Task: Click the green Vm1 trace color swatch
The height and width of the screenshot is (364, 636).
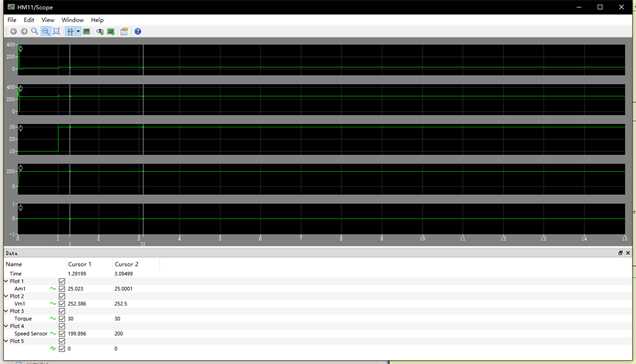Action: click(x=53, y=304)
